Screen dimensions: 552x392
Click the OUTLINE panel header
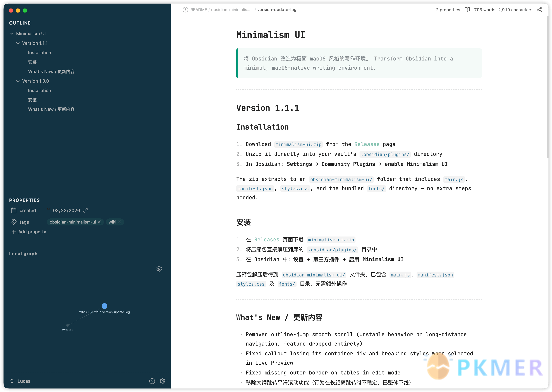(20, 23)
